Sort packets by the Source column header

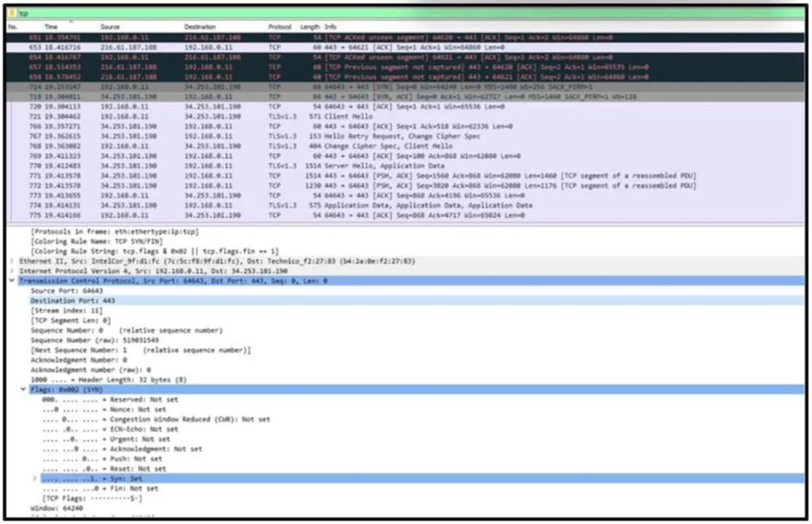(x=110, y=27)
